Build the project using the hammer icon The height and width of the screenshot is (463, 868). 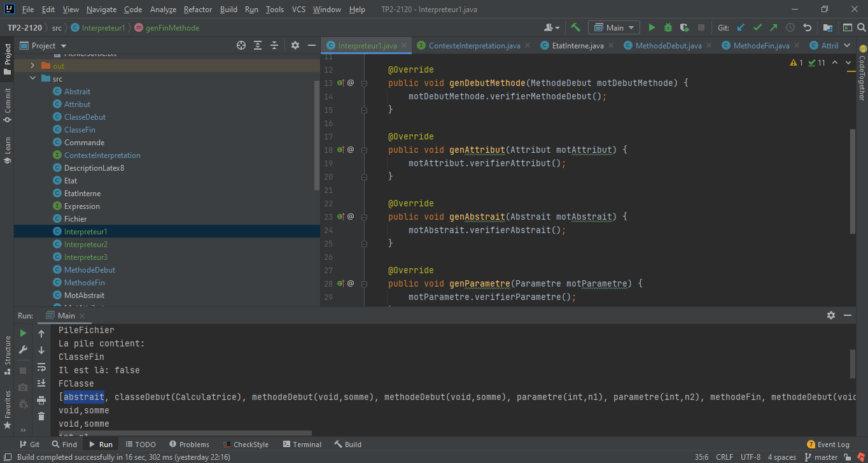point(576,27)
